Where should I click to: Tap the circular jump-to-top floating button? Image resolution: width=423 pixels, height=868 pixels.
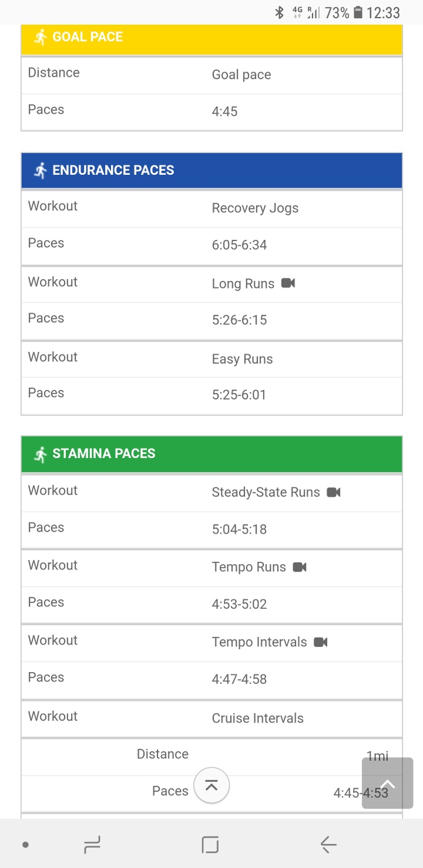[212, 785]
